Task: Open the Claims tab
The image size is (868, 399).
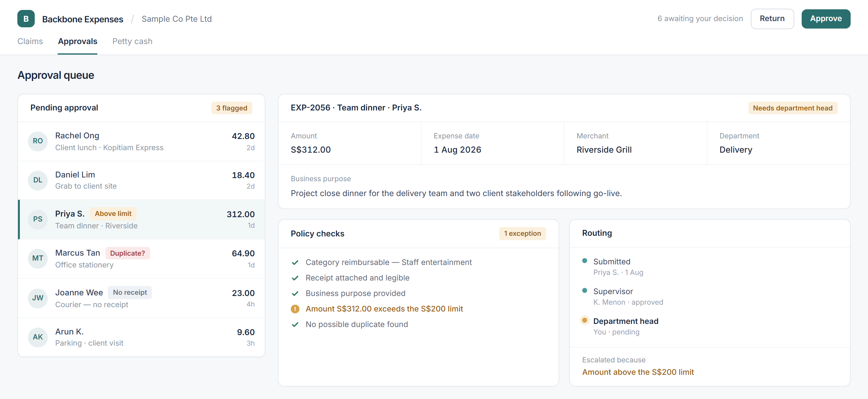Action: point(30,41)
